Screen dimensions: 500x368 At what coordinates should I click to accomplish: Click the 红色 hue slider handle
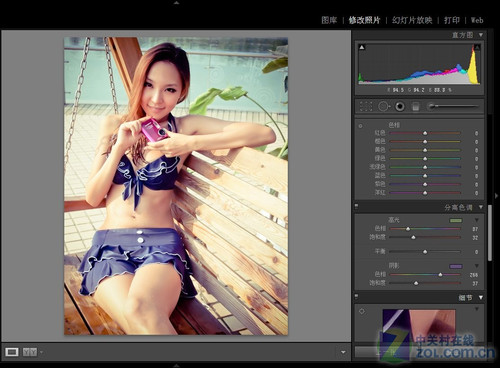click(425, 133)
